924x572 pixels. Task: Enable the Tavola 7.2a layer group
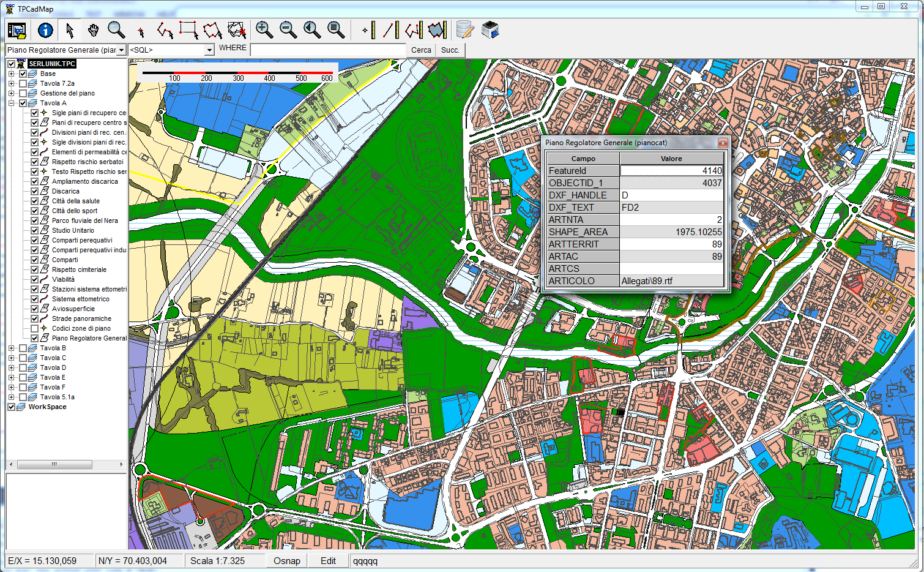click(23, 83)
